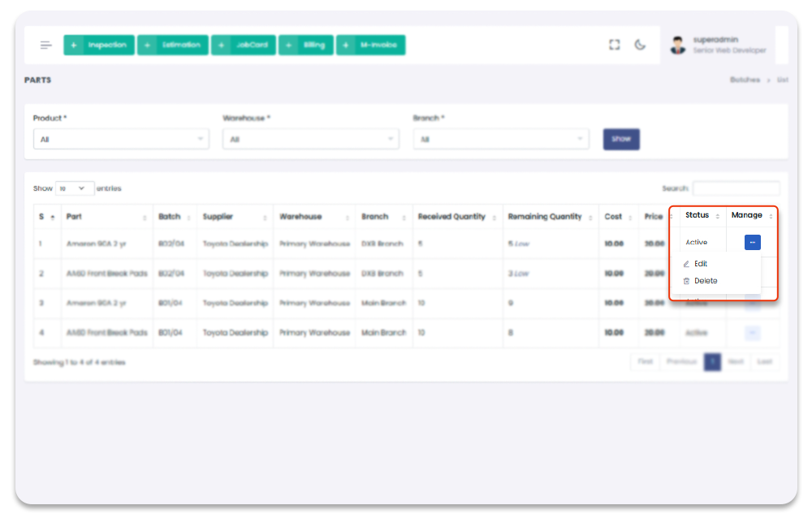Click the Inspection quick-add button
812x514 pixels.
(x=99, y=45)
